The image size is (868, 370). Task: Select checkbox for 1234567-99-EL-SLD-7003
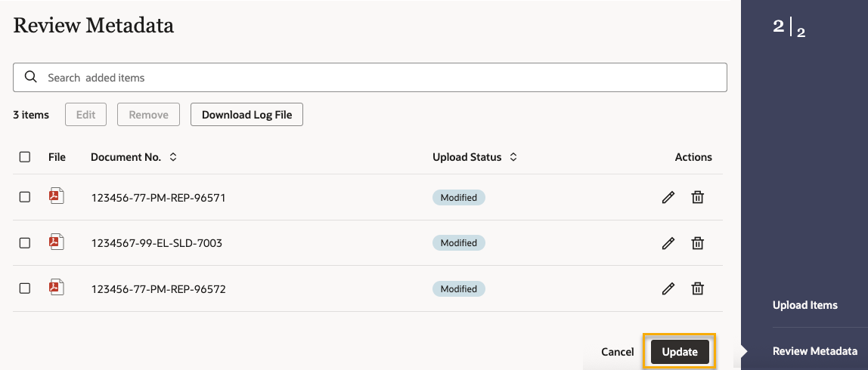point(25,243)
